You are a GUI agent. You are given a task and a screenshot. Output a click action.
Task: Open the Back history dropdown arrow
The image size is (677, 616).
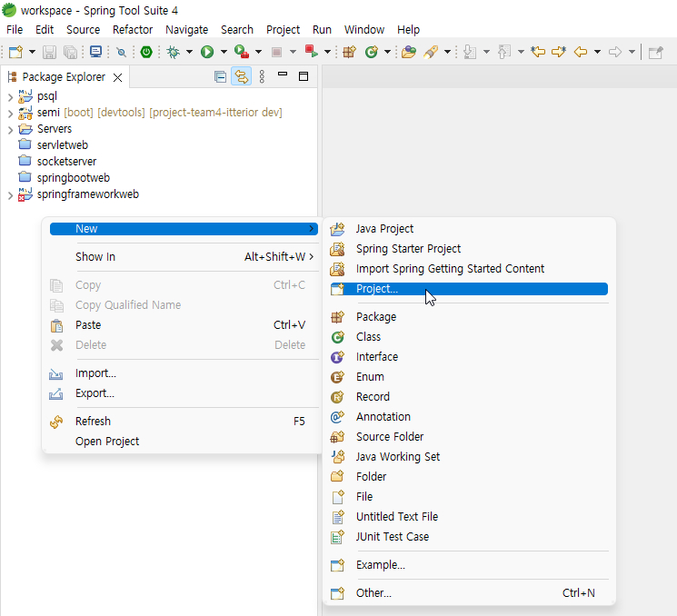597,52
